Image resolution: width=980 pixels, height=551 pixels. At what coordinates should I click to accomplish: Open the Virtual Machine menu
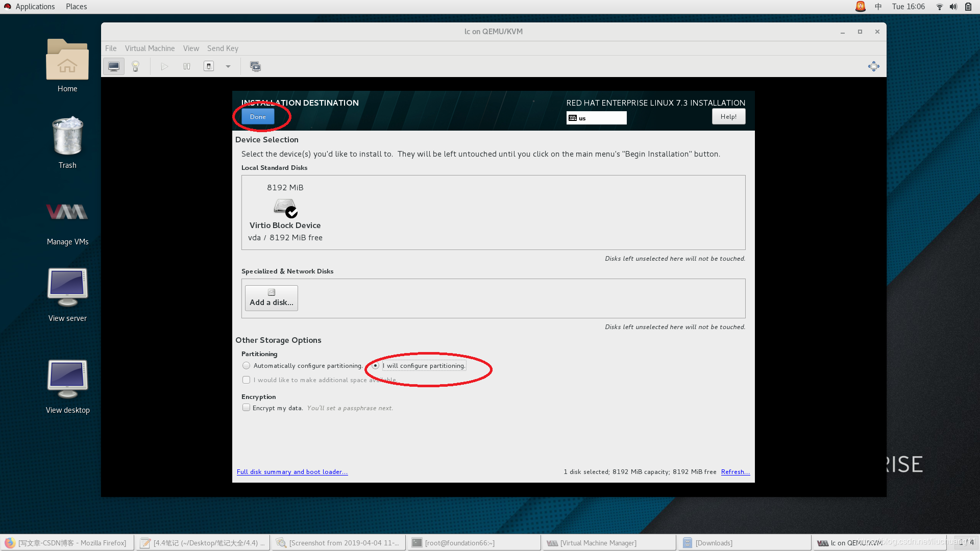click(x=150, y=48)
